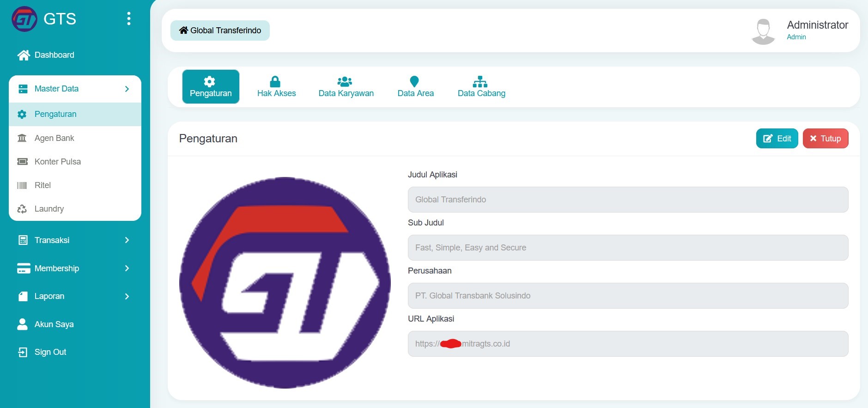The width and height of the screenshot is (868, 408).
Task: Click the Pengaturan gear icon in sidebar
Action: pos(22,114)
